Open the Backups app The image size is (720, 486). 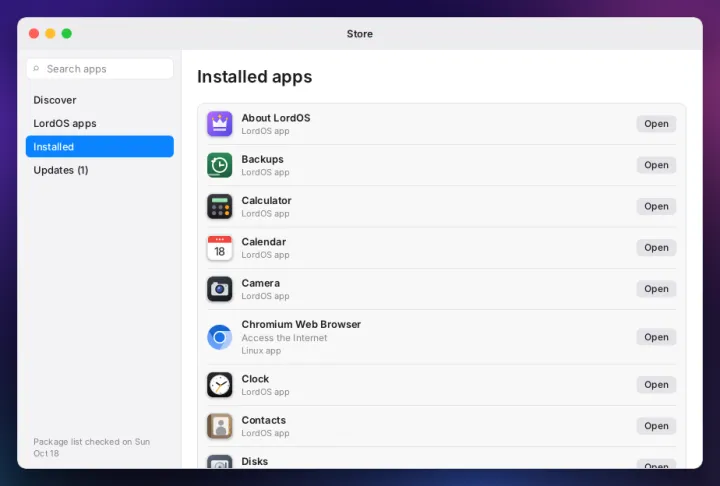pyautogui.click(x=656, y=165)
